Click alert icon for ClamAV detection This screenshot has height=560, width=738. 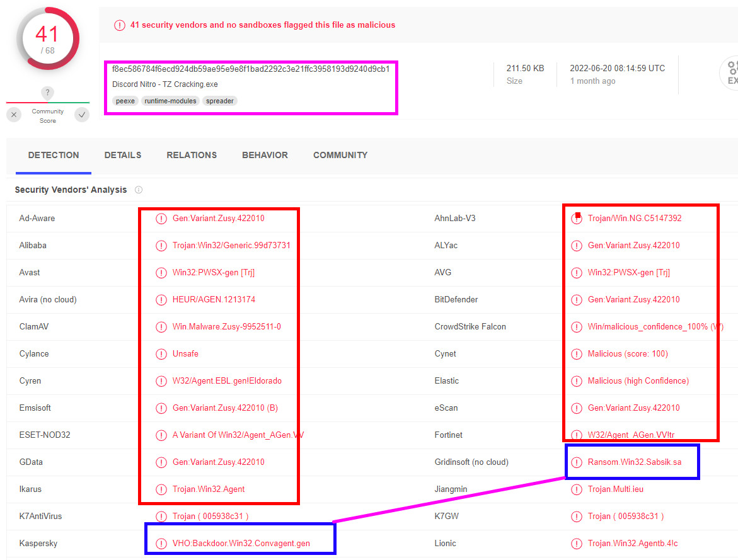point(161,326)
